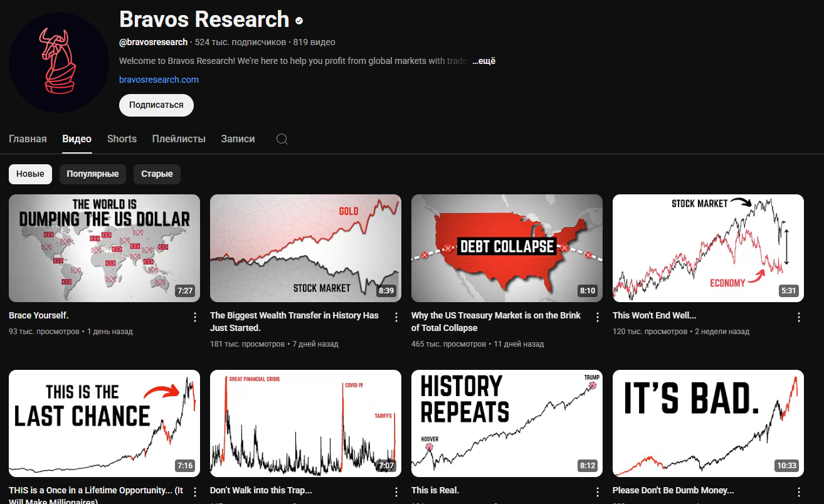The width and height of the screenshot is (824, 504).
Task: Open the Плейлисты tab
Action: (x=179, y=139)
